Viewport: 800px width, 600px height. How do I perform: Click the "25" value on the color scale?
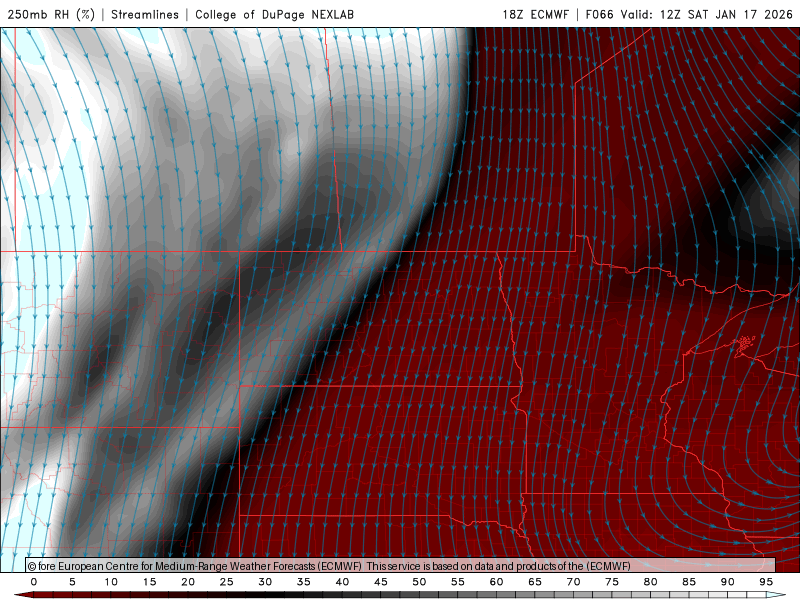coord(227,582)
